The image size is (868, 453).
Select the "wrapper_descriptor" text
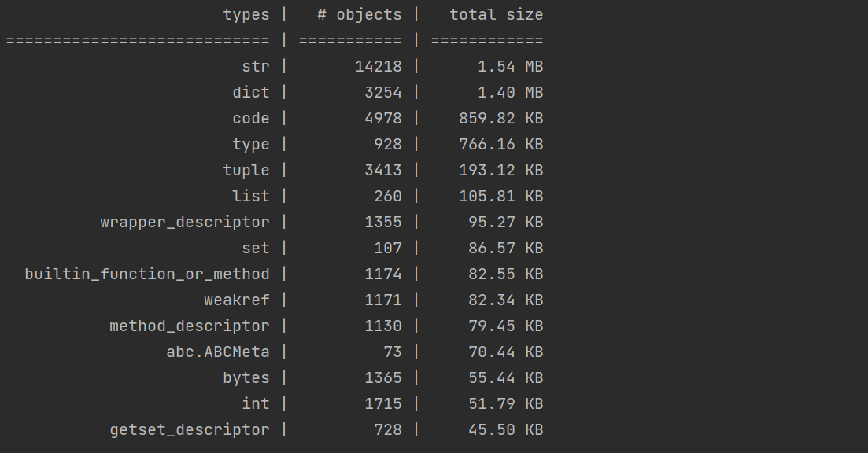184,223
